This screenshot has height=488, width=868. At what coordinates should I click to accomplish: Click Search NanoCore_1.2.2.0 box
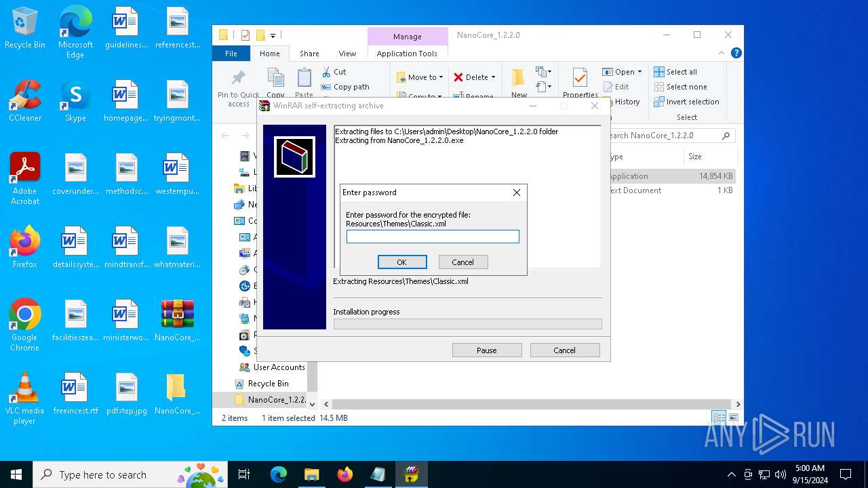[669, 136]
